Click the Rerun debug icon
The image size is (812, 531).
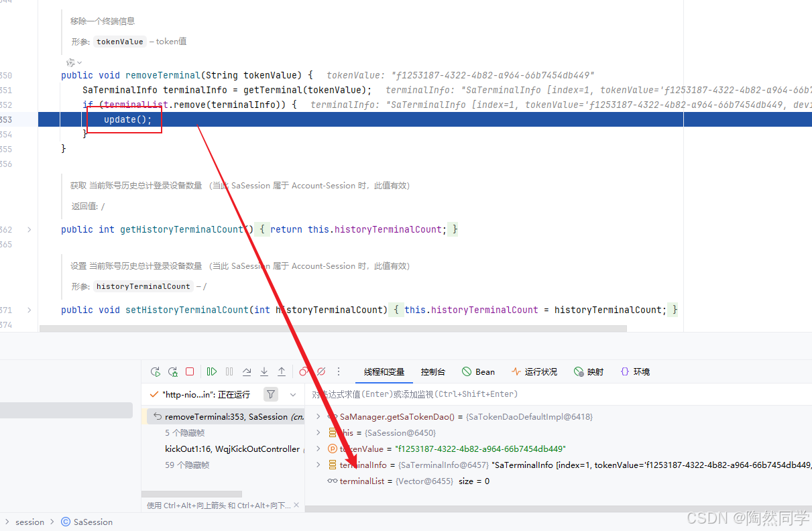(x=156, y=371)
